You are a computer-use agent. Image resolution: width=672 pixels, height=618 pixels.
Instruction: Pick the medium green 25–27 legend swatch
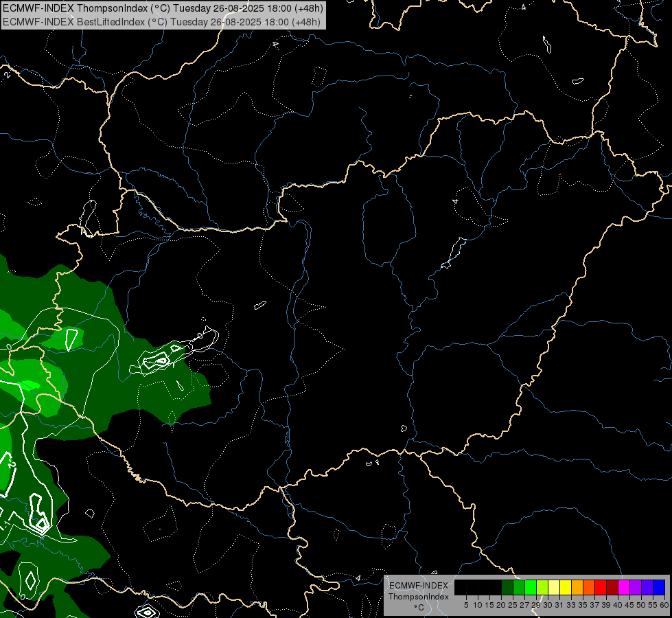[519, 587]
